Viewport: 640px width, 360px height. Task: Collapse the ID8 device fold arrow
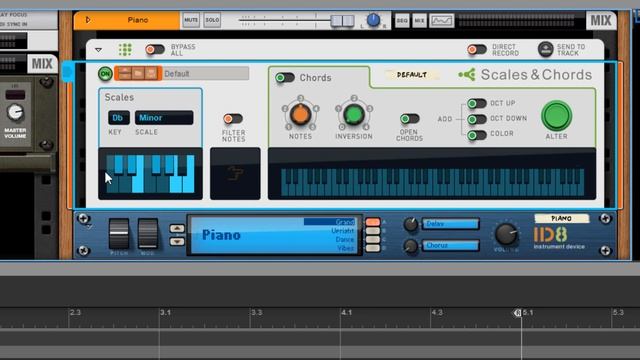click(x=89, y=226)
